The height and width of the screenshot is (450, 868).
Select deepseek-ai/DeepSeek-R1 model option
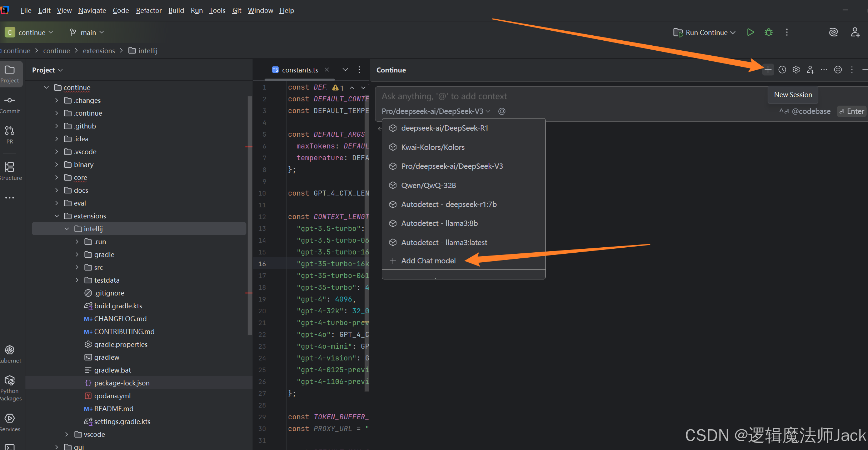pos(444,128)
